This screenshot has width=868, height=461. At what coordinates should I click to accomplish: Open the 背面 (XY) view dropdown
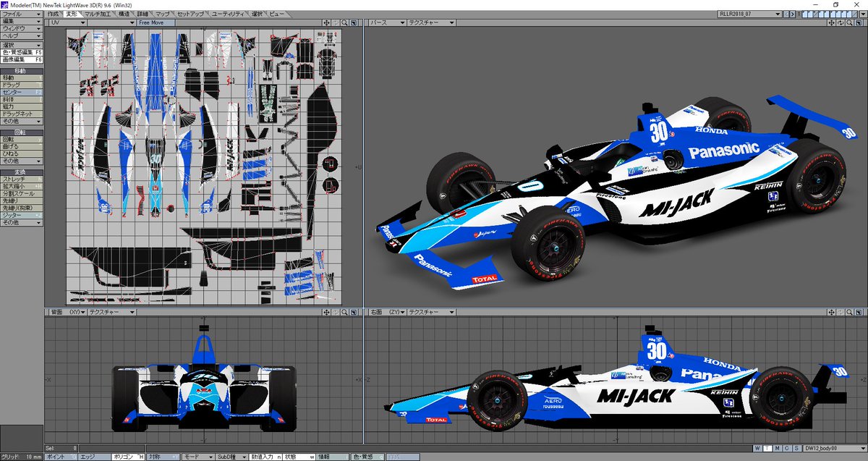tap(67, 312)
